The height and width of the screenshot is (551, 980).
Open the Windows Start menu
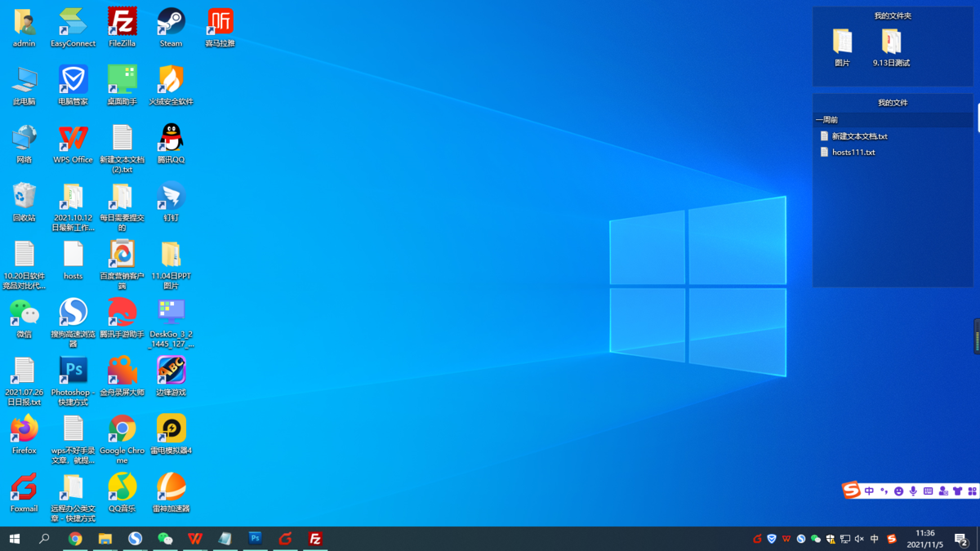click(15, 540)
